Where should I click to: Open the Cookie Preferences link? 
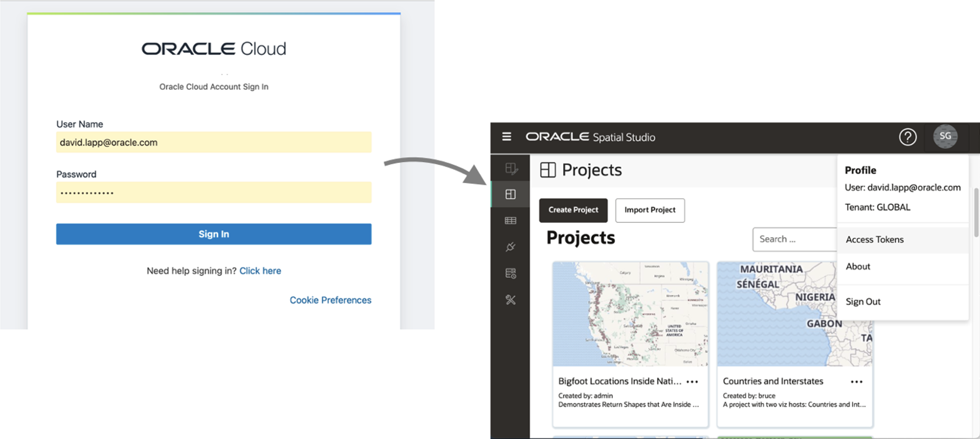pos(330,300)
